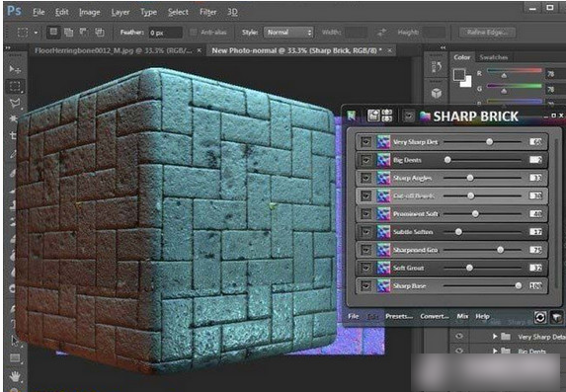Viewport: 566px width, 392px height.
Task: Open the File menu in Photoshop
Action: click(x=39, y=12)
